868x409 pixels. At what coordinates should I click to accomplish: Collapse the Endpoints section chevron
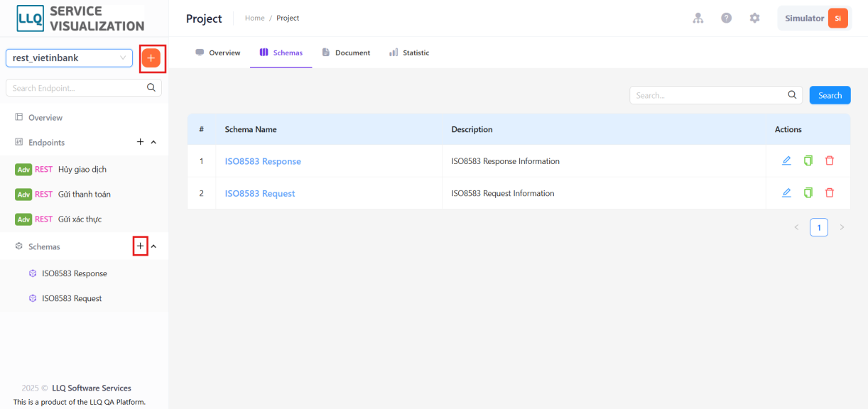tap(153, 142)
